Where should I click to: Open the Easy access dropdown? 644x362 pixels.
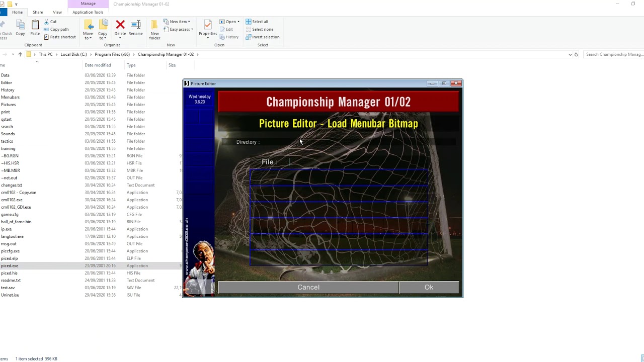click(x=179, y=29)
